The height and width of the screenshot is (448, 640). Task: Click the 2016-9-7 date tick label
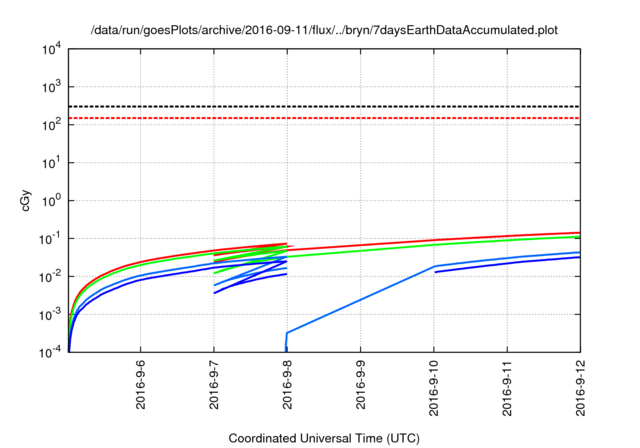click(x=214, y=384)
